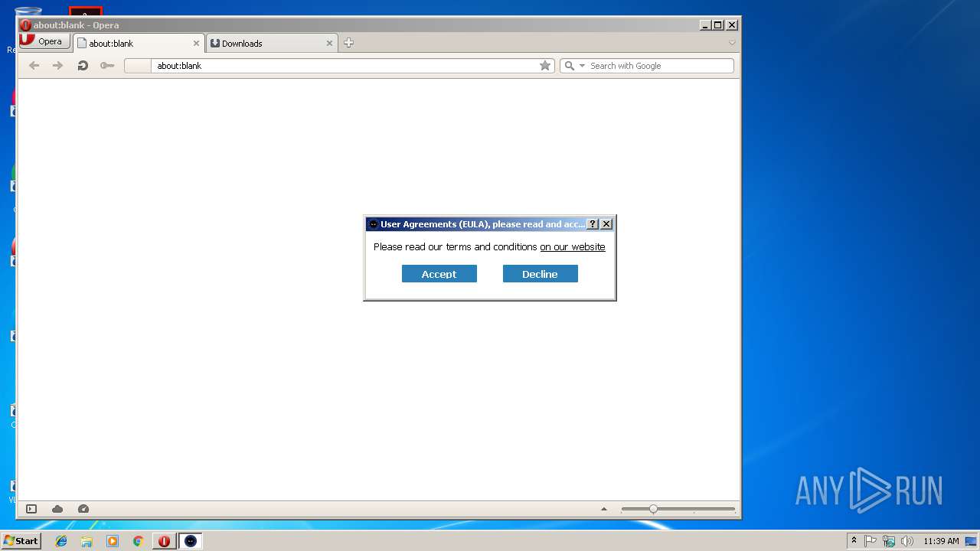
Task: Bookmark page with the star icon
Action: click(x=545, y=66)
